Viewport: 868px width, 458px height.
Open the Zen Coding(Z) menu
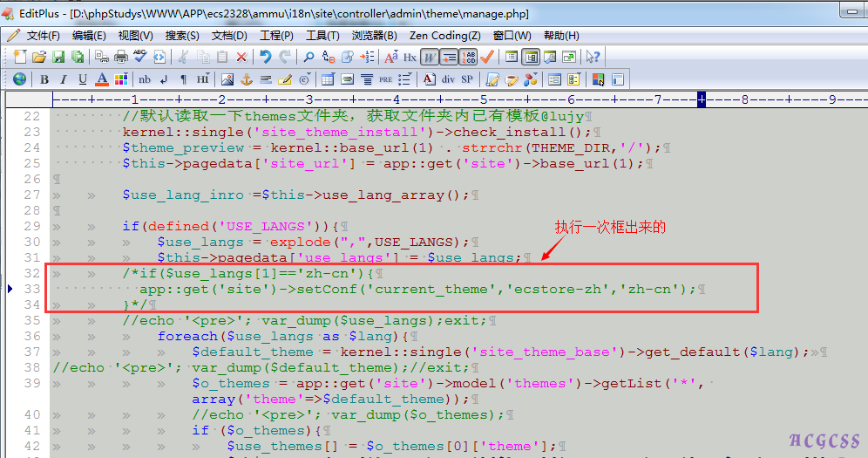tap(444, 35)
